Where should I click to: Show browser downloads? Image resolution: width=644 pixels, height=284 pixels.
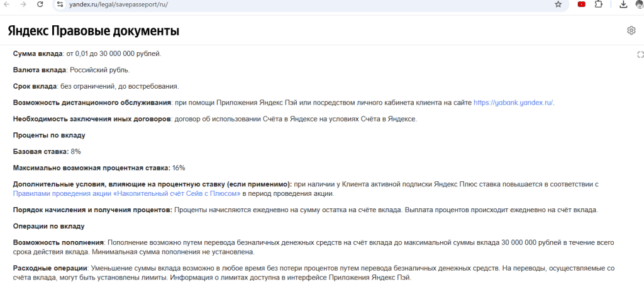click(623, 4)
